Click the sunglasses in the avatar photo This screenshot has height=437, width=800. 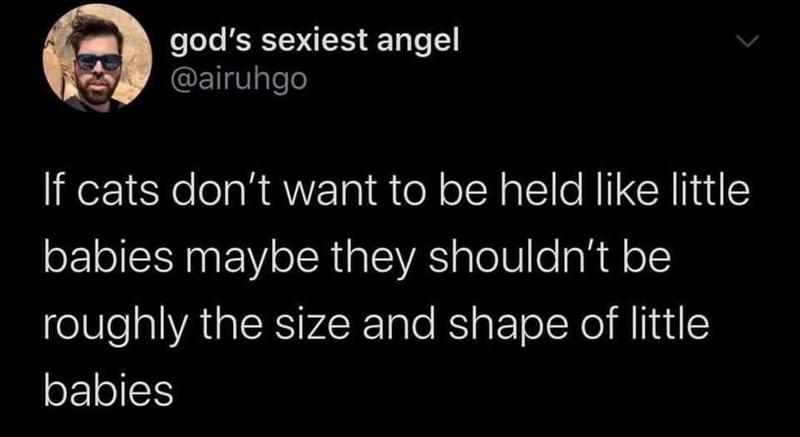[x=99, y=62]
